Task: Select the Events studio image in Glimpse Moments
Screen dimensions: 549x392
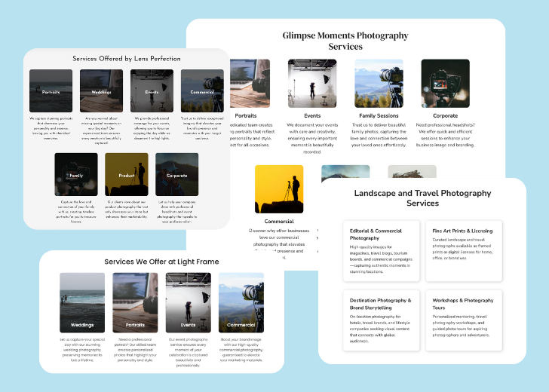Action: tap(312, 83)
